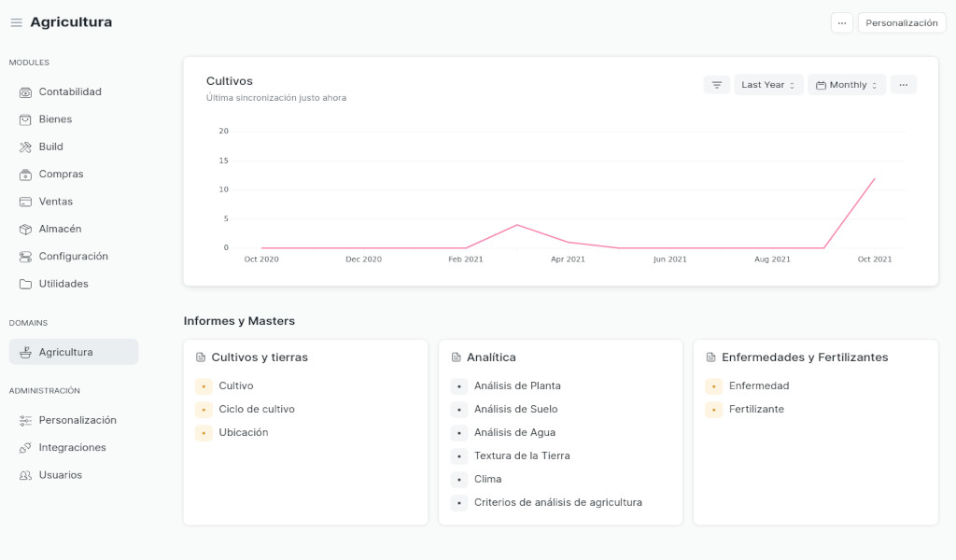Open the top page ellipsis menu

coord(841,23)
